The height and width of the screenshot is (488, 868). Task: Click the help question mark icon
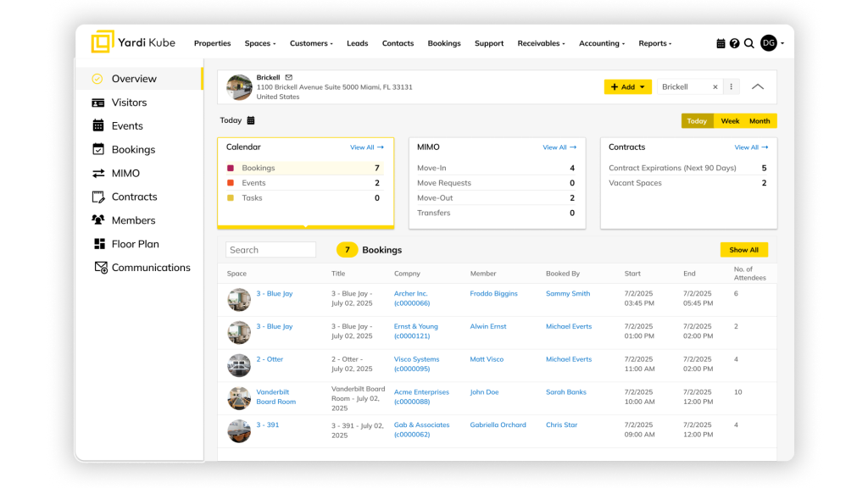(734, 43)
